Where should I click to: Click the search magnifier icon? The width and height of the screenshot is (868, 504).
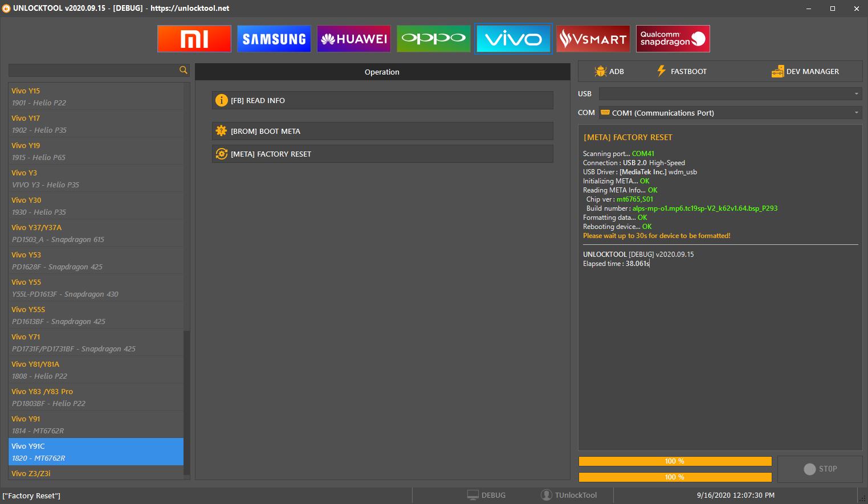[x=184, y=70]
